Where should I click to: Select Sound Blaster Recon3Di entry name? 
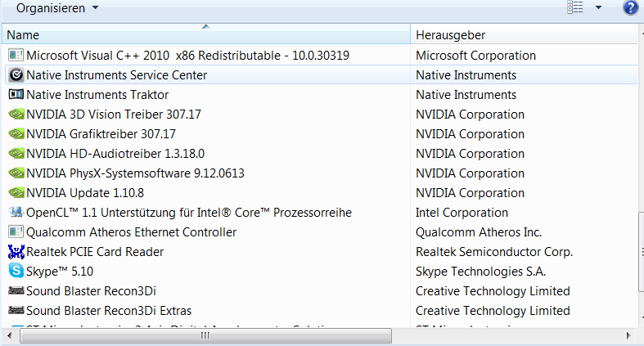pos(91,291)
